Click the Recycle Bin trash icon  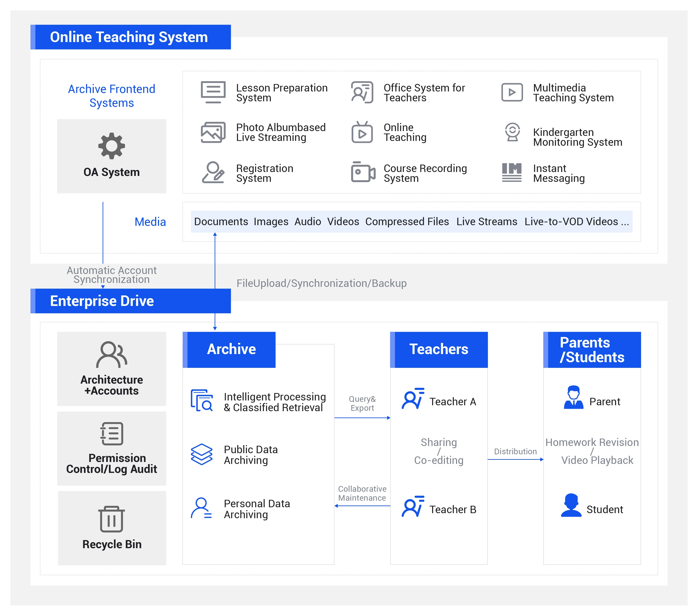click(111, 519)
